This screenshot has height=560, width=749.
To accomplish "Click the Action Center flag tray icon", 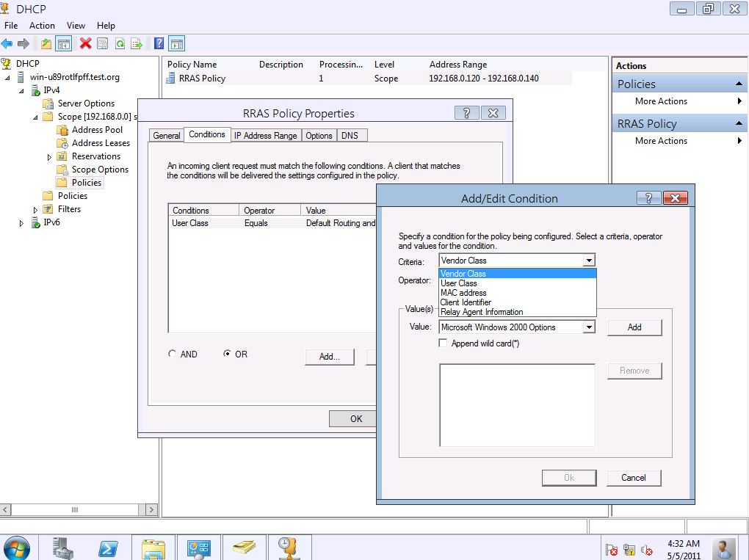I will pos(612,550).
